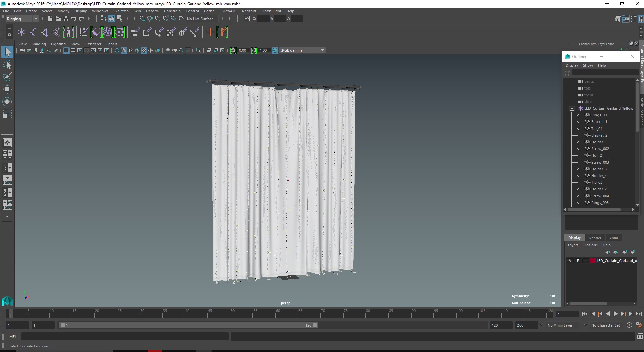The height and width of the screenshot is (352, 644).
Task: Click the layer editor horizontal scrollbar
Action: coord(588,304)
